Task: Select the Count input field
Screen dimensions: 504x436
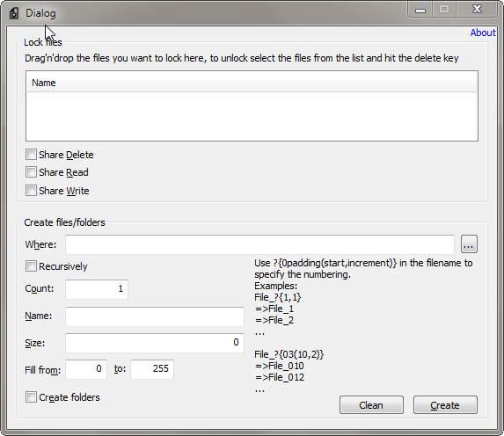Action: point(97,289)
